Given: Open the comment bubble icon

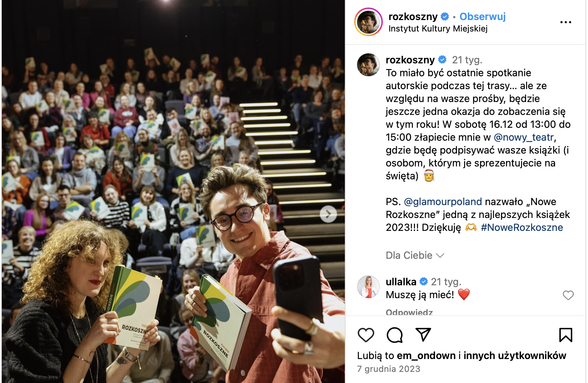Looking at the screenshot, I should click(395, 335).
